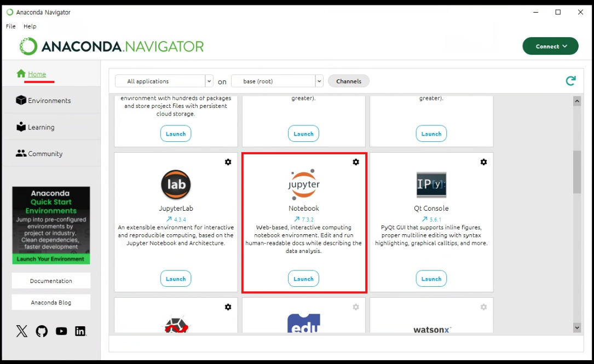Click the Home house icon
Image resolution: width=594 pixels, height=364 pixels.
click(21, 73)
